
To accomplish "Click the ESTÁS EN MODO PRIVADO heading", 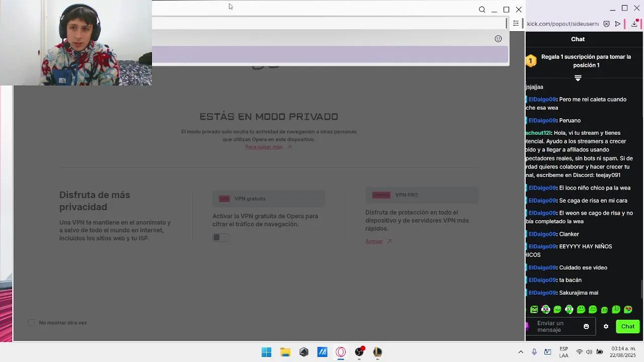I will coord(269,117).
